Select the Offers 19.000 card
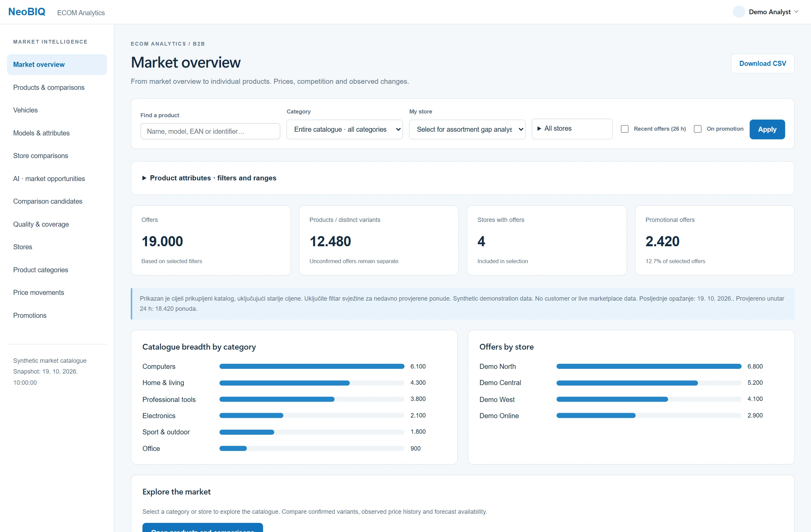811x532 pixels. pos(211,240)
